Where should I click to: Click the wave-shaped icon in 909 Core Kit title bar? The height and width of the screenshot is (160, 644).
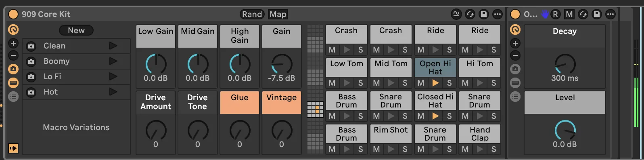click(x=456, y=14)
